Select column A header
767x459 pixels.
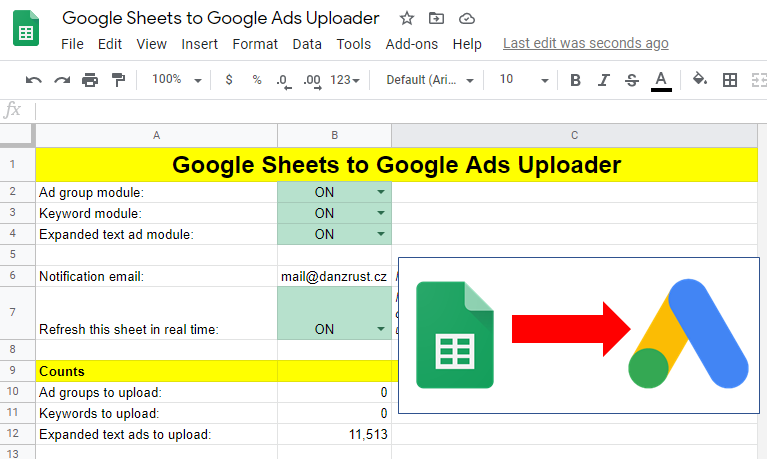coord(157,136)
